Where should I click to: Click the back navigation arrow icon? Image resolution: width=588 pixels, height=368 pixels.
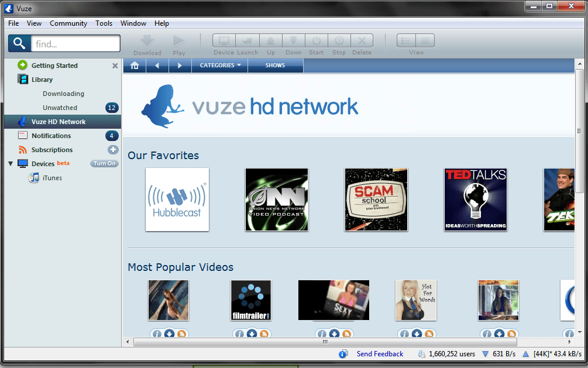157,66
